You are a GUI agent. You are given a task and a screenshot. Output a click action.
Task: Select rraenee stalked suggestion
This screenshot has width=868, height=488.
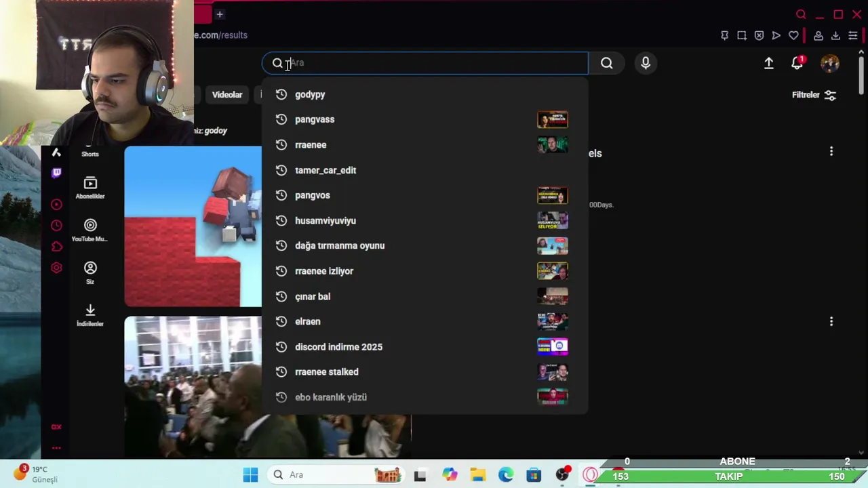coord(425,371)
